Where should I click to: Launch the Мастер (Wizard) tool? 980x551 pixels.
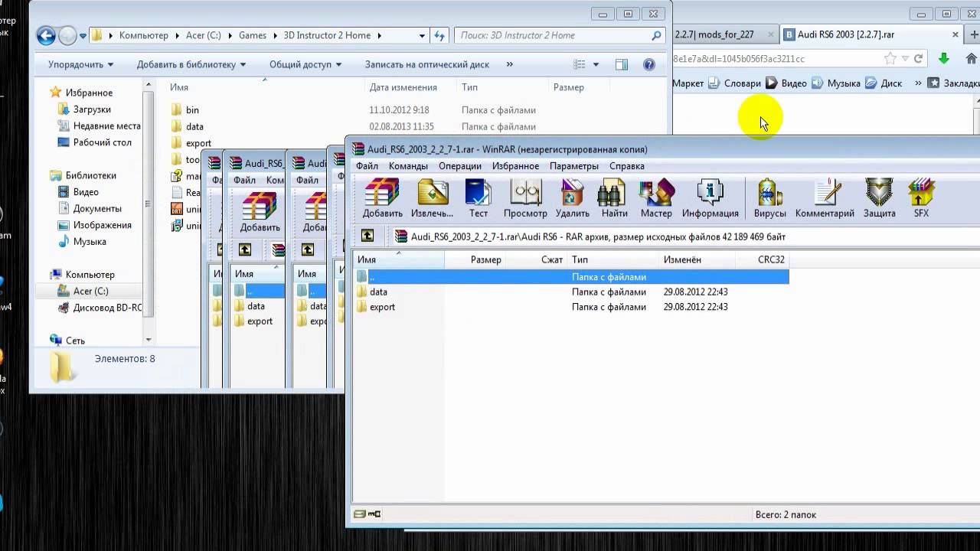[656, 198]
